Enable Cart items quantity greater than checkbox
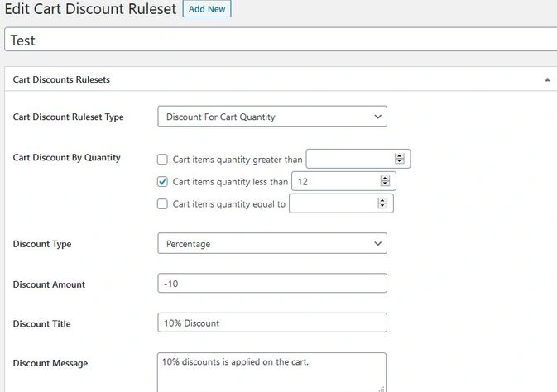557x392 pixels. click(x=163, y=160)
